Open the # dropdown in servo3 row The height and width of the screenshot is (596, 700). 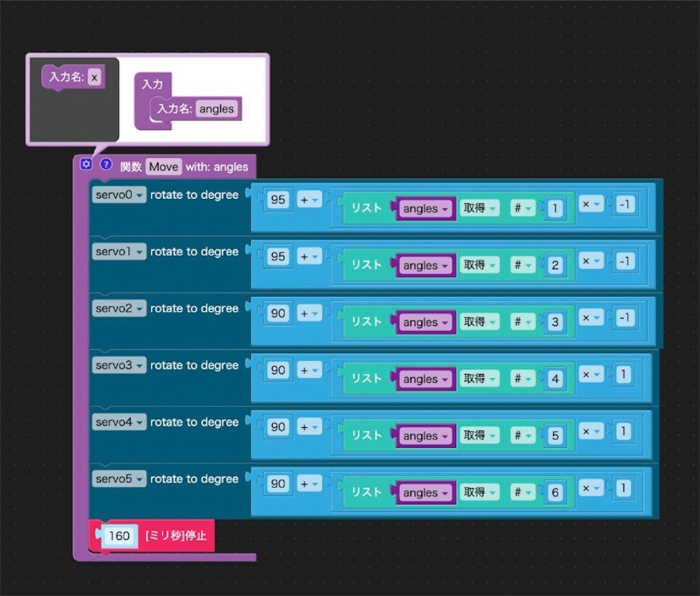[523, 379]
